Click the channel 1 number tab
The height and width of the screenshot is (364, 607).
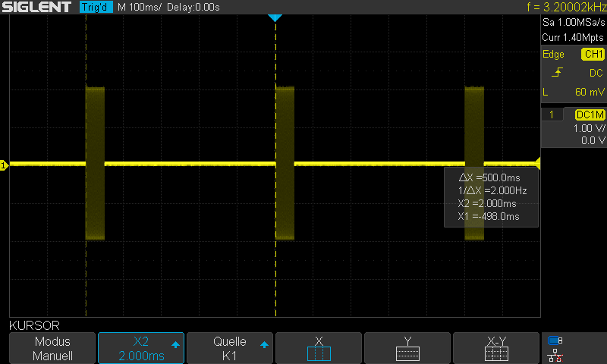[552, 115]
